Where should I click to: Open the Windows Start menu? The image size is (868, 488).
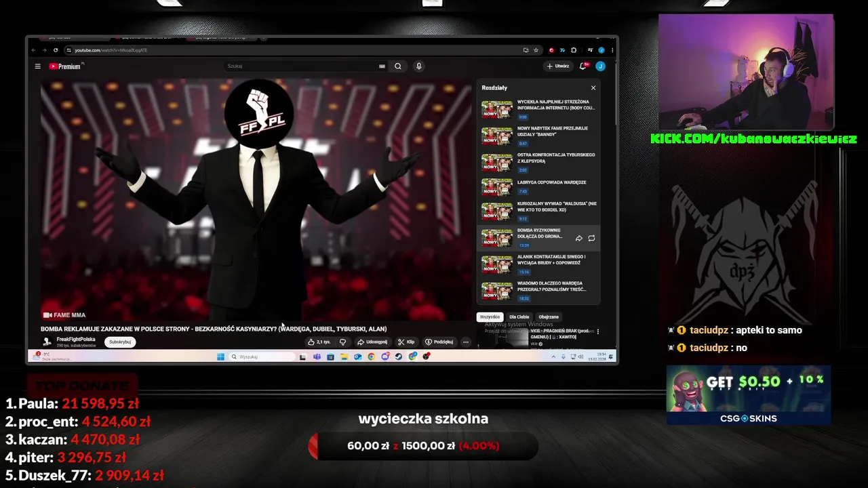(220, 357)
